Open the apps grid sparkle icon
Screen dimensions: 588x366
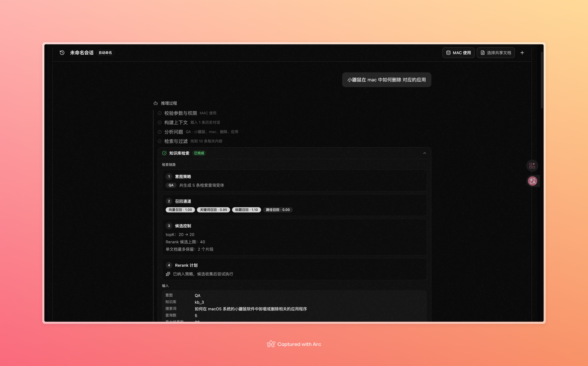click(532, 166)
